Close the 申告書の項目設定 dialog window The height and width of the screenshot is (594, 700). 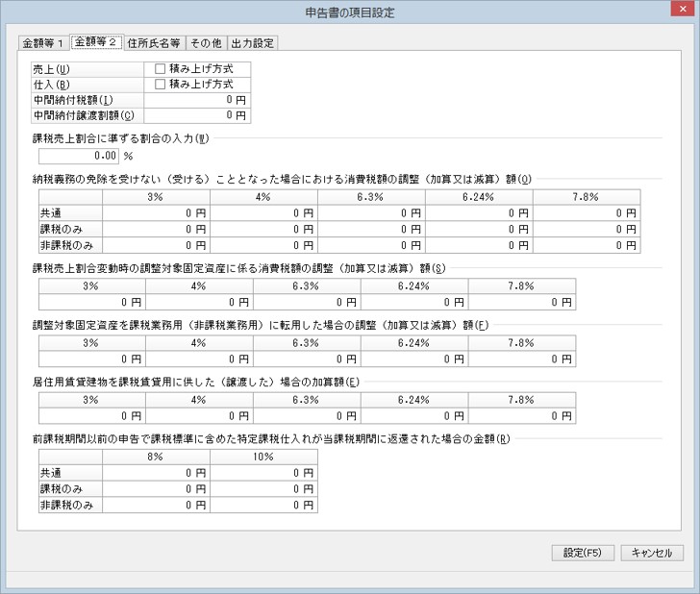click(682, 12)
